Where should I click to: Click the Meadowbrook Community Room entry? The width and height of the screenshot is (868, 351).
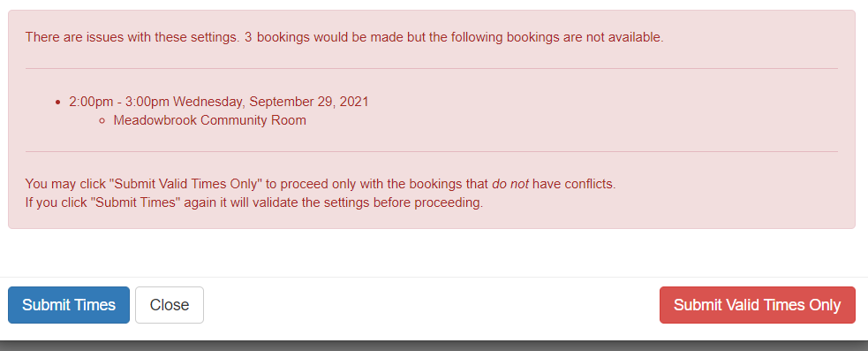click(x=210, y=120)
